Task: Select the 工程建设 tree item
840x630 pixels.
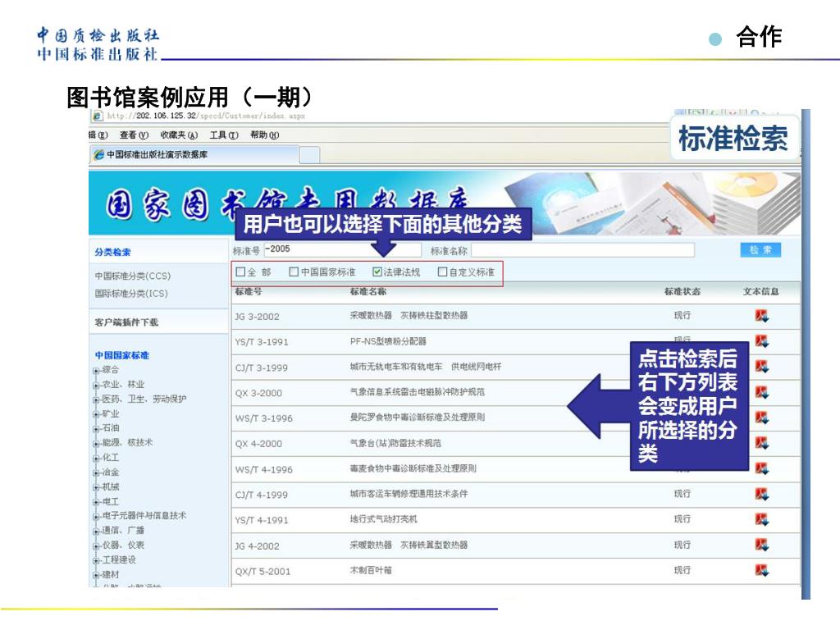Action: 120,559
